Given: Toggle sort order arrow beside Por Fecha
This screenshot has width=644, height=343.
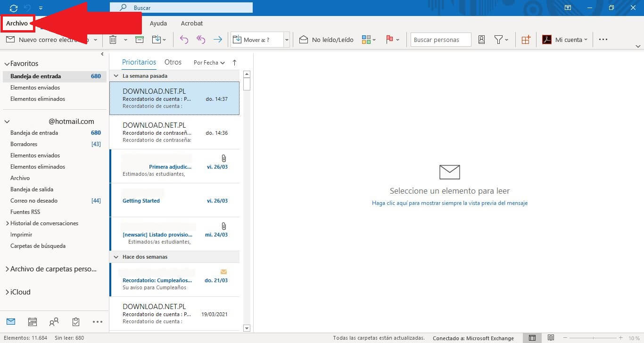Looking at the screenshot, I should 234,62.
